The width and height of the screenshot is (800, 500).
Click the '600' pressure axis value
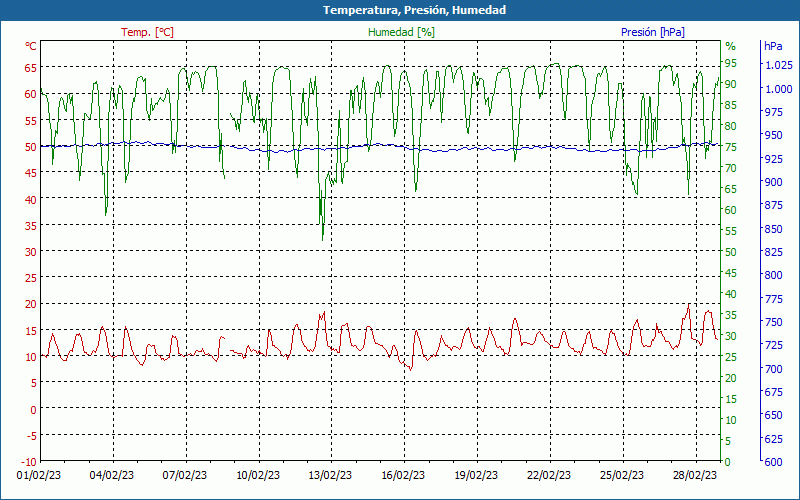(773, 462)
